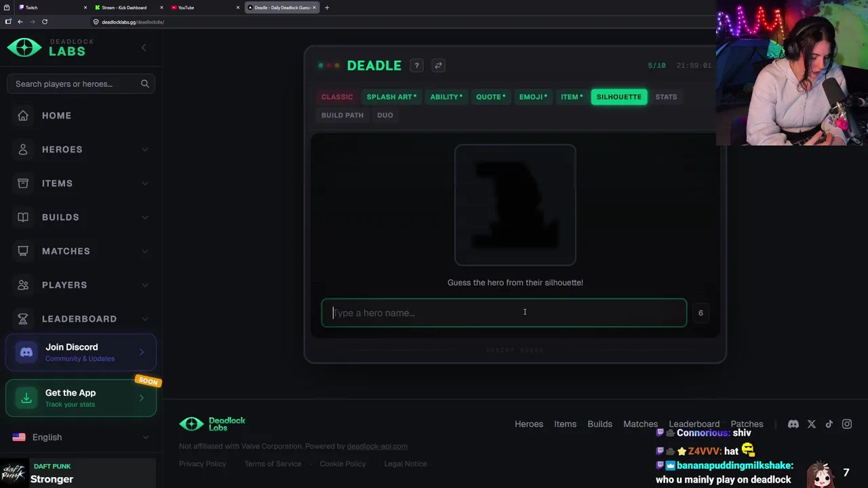Screen dimensions: 868x488
Task: Open the Privacy Policy link
Action: tap(202, 464)
